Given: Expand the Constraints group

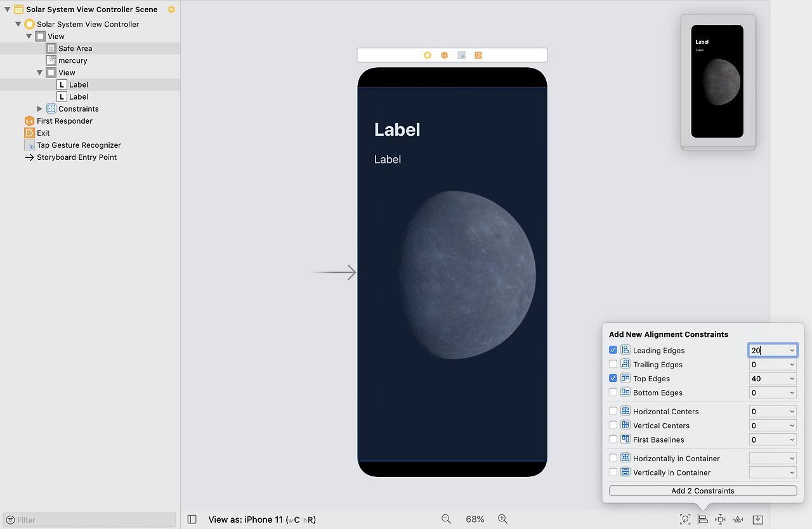Looking at the screenshot, I should [40, 108].
